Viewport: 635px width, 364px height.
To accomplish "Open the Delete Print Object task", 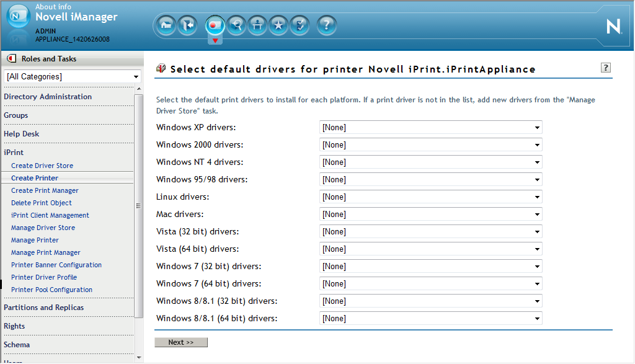I will tap(42, 203).
